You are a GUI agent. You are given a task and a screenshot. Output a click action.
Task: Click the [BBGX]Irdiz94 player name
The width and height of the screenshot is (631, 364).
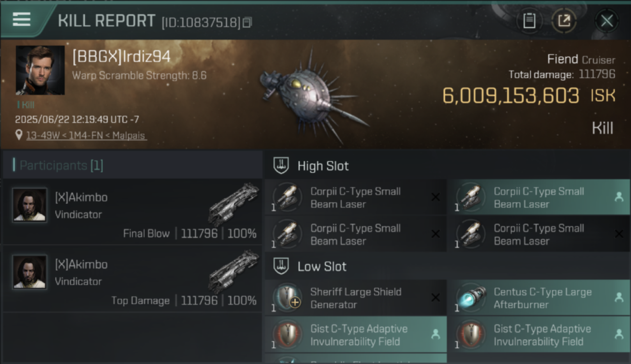click(121, 57)
